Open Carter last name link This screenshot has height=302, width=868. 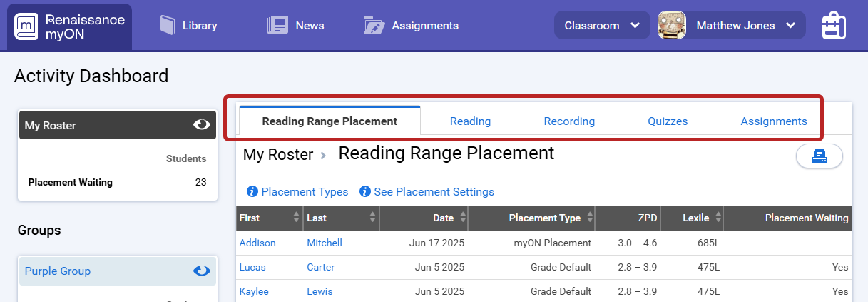coord(320,267)
